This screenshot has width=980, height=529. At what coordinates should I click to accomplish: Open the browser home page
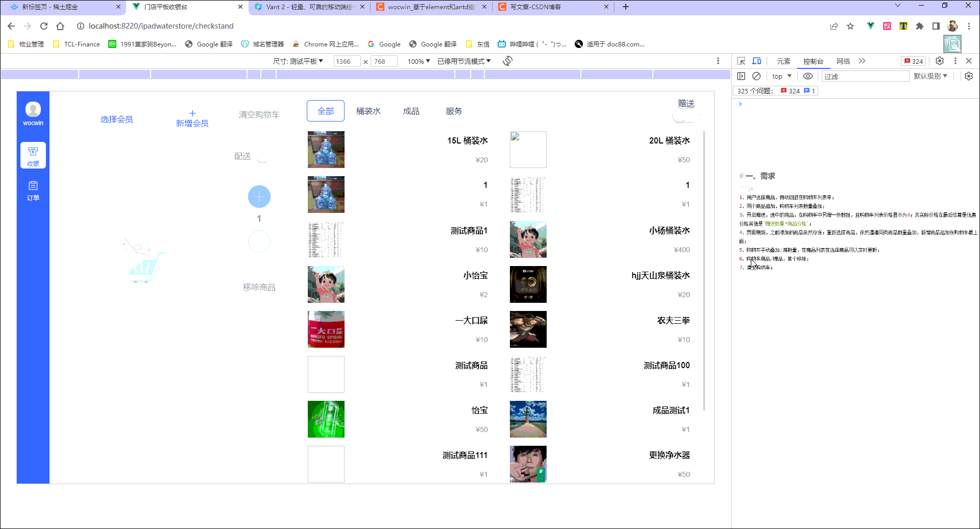[x=60, y=26]
